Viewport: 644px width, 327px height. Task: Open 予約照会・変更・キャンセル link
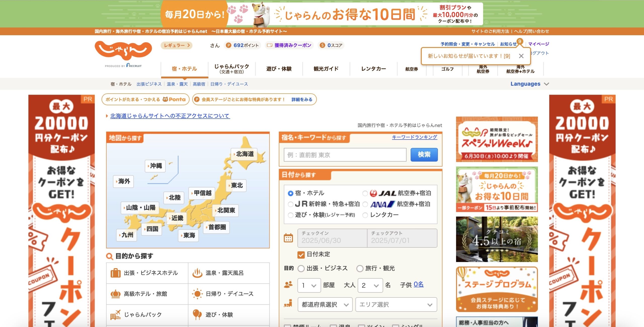pos(468,44)
